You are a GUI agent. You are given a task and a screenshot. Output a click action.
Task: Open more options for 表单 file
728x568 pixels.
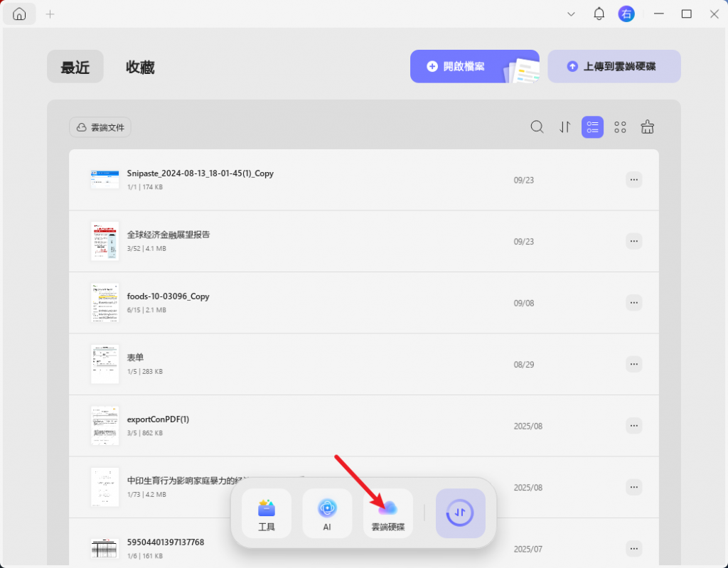click(x=633, y=364)
